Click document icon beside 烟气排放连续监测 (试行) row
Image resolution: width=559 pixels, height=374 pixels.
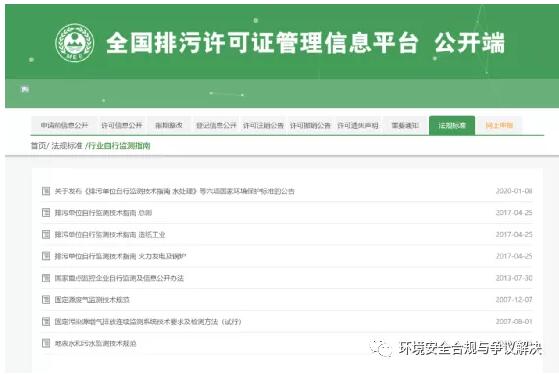point(46,322)
